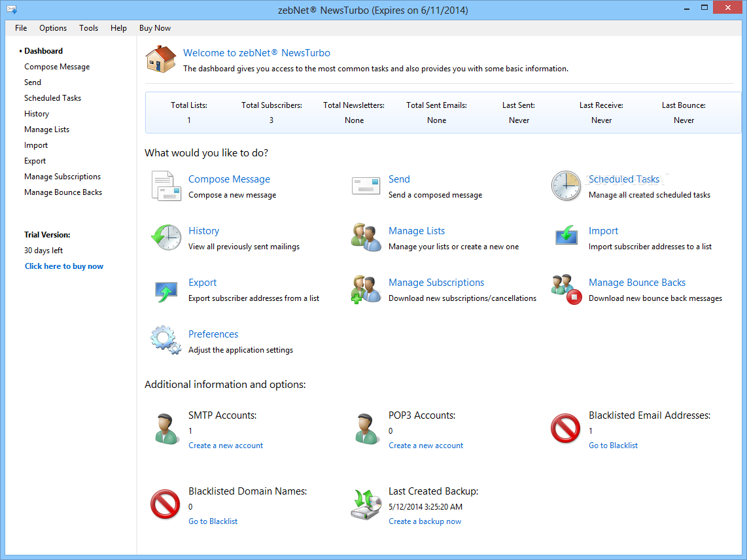Screen dimensions: 747x560
Task: Click the 'Trial Version:' label
Action: pos(47,235)
